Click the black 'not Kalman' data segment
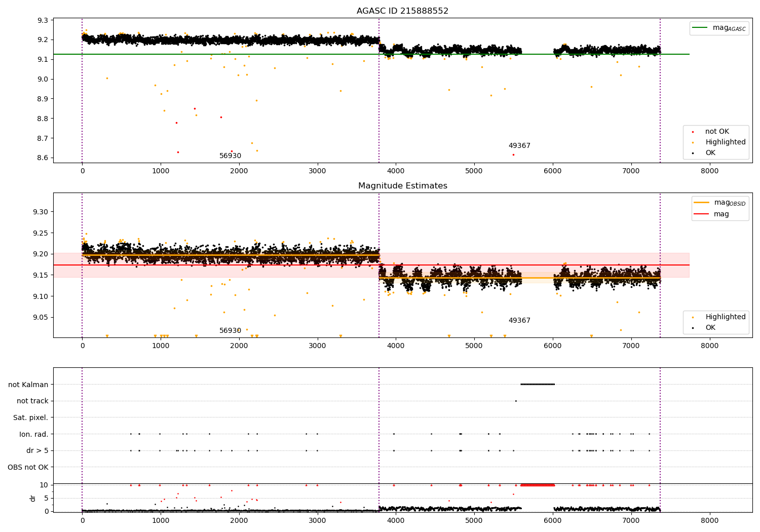 click(538, 384)
